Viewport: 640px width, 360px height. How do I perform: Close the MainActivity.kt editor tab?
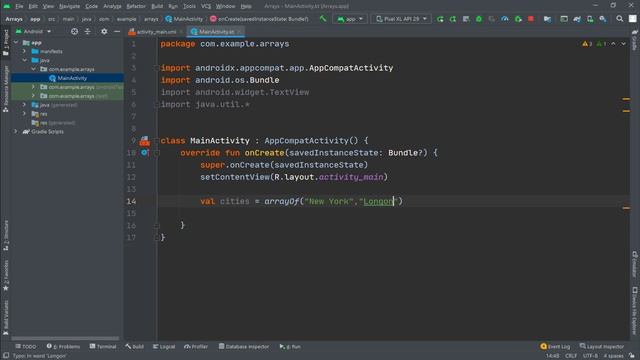(240, 31)
